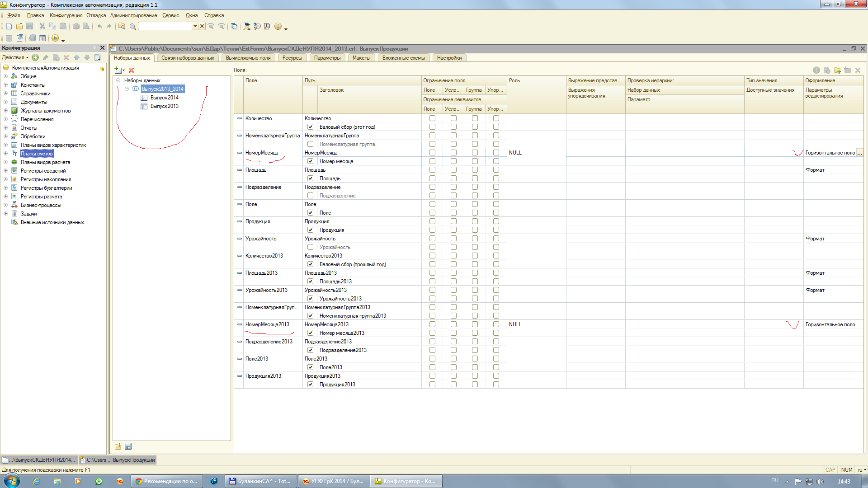The image size is (868, 488).
Task: Open the Настройки tab
Action: tap(449, 58)
